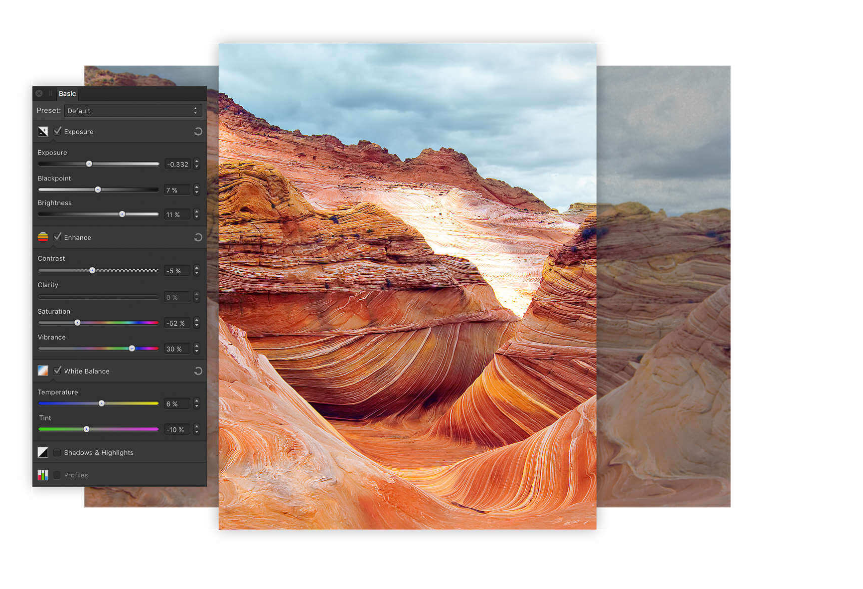
Task: Click the Blackpoint value field showing 7 %
Action: coord(178,190)
